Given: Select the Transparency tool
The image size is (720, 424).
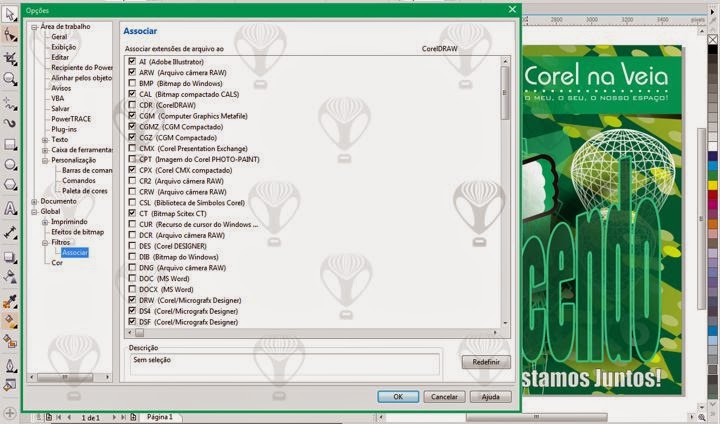Looking at the screenshot, I should [x=10, y=277].
